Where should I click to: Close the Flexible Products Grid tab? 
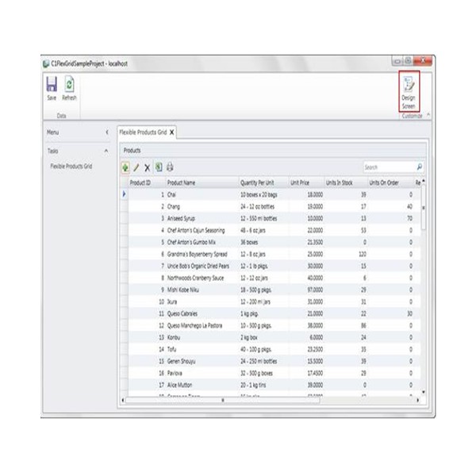[x=171, y=132]
